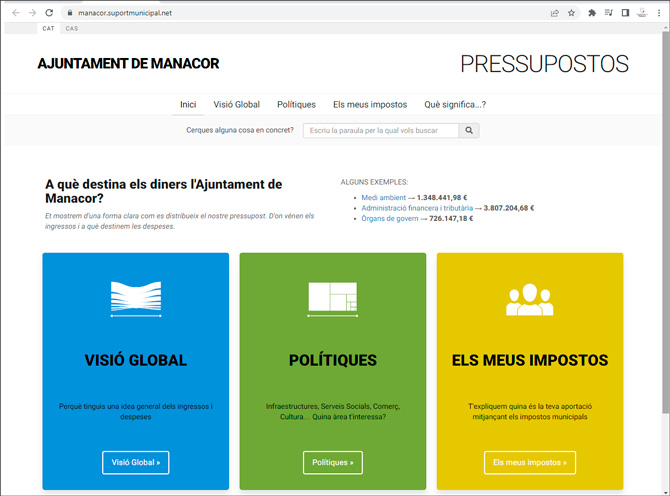Viewport: 670px width, 496px height.
Task: Bookmark this page with the star icon
Action: pyautogui.click(x=571, y=13)
